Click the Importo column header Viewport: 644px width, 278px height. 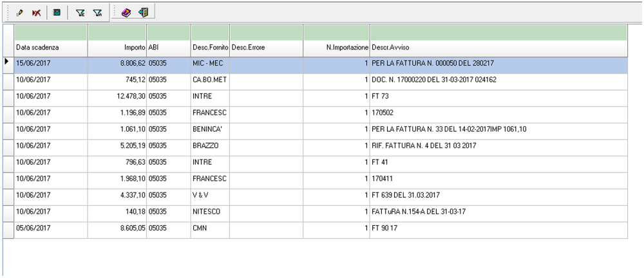click(x=117, y=48)
